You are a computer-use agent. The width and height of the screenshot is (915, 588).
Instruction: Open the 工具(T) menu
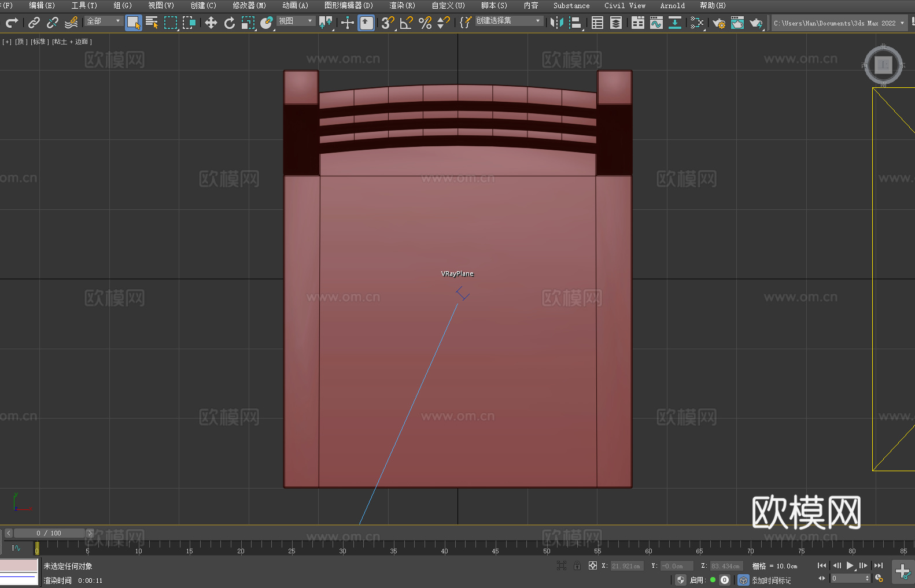point(84,5)
